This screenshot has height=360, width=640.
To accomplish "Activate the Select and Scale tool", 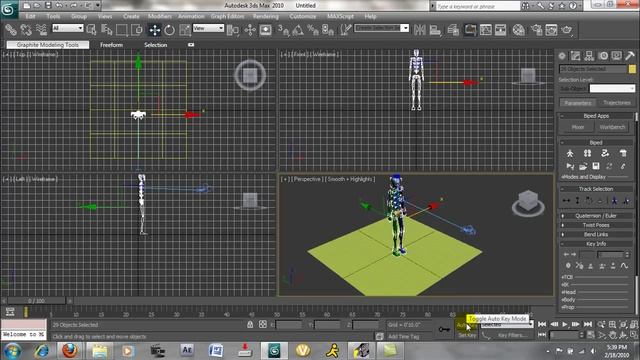I will [185, 30].
